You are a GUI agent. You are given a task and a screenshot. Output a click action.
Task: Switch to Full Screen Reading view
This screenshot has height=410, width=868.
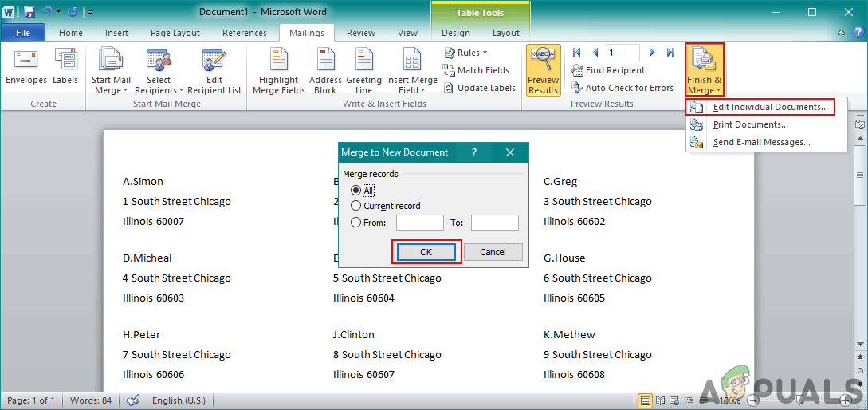660,400
